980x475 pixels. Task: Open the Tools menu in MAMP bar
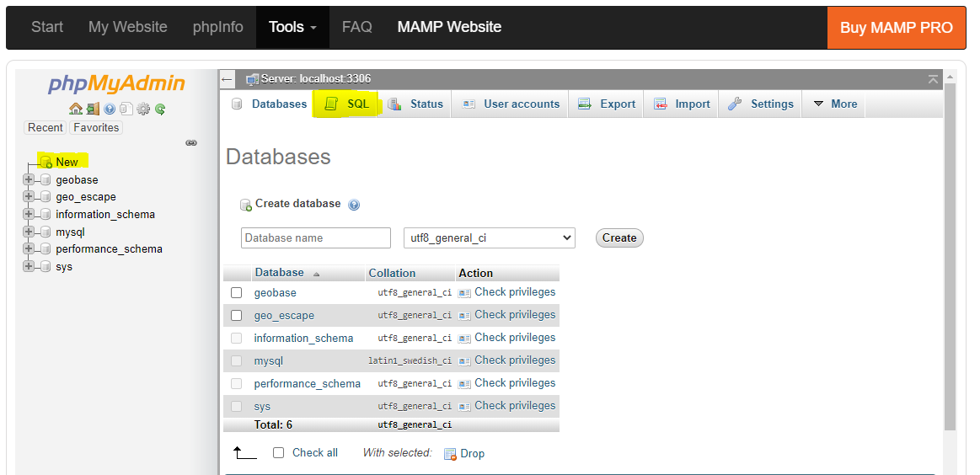[x=292, y=28]
